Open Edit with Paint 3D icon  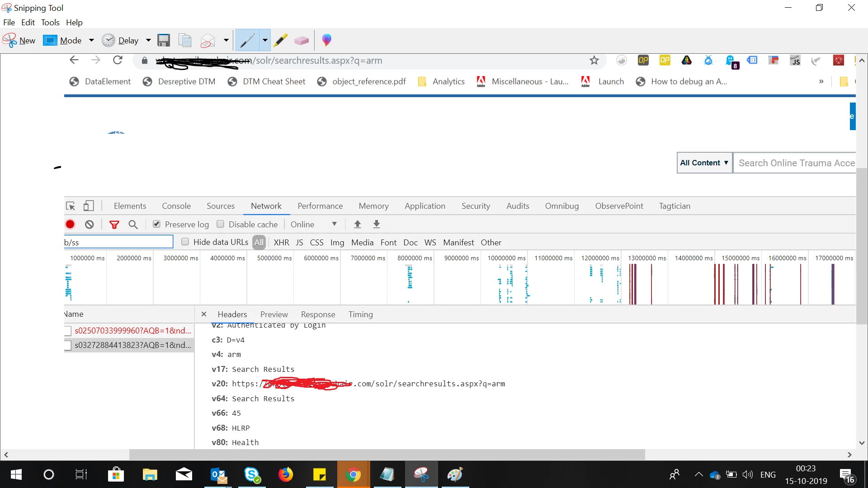[326, 40]
